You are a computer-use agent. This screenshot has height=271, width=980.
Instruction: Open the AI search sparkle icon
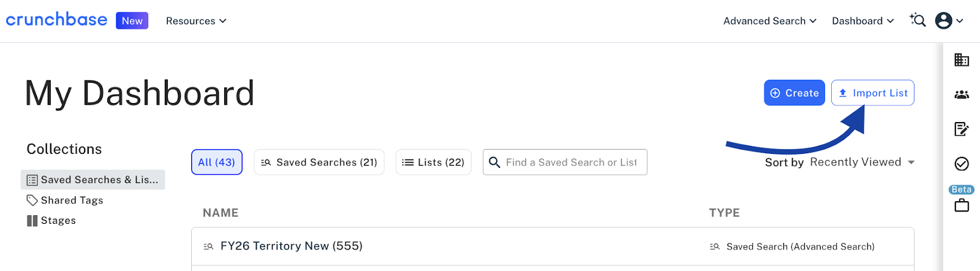coord(917,20)
